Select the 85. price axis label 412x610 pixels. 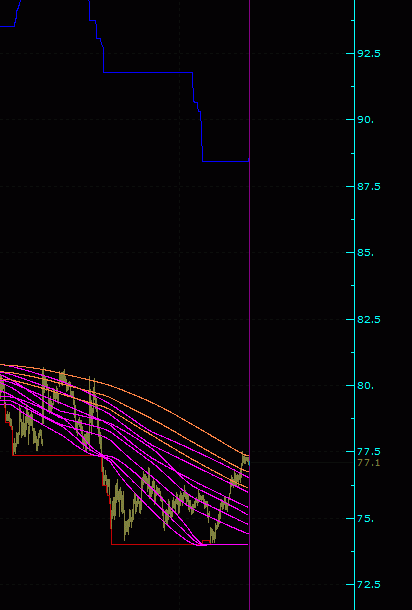click(365, 252)
